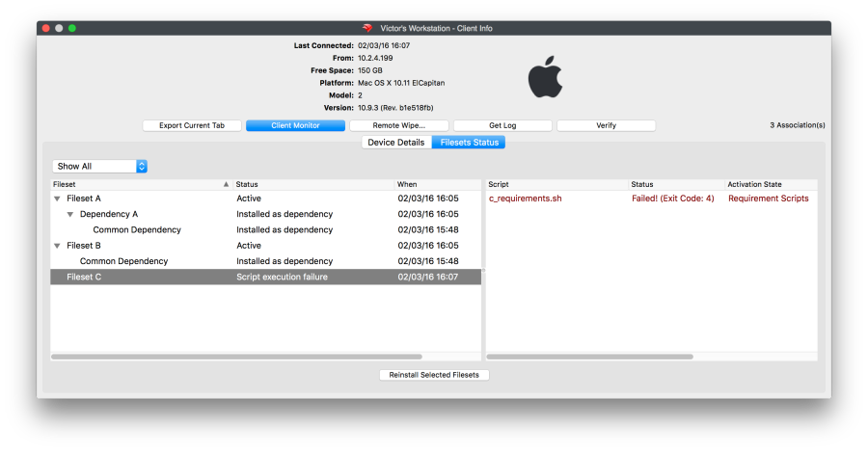Click the Verify button
868x451 pixels.
(x=607, y=125)
